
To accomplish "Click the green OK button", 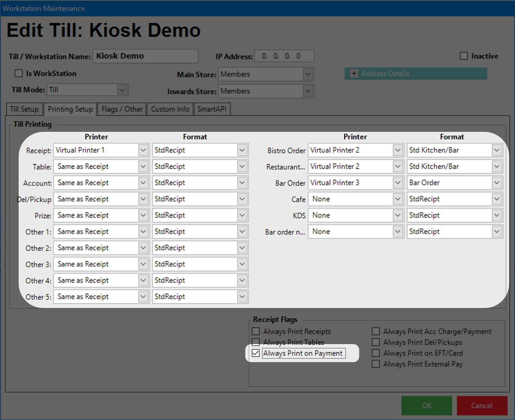I will pyautogui.click(x=426, y=406).
